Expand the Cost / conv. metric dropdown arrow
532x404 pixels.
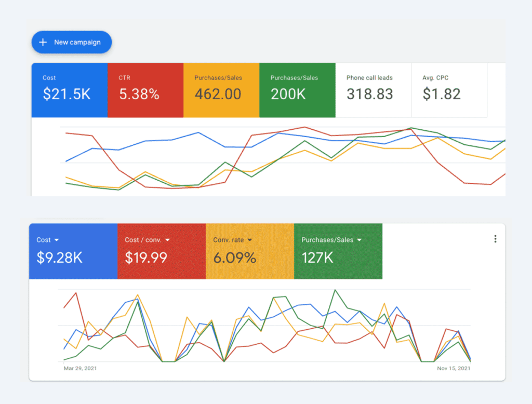[167, 240]
